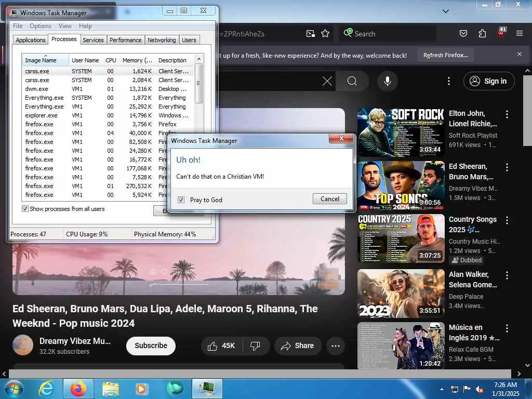Open Música en Inglés 2019 thumbnail
The width and height of the screenshot is (532, 399).
(401, 345)
